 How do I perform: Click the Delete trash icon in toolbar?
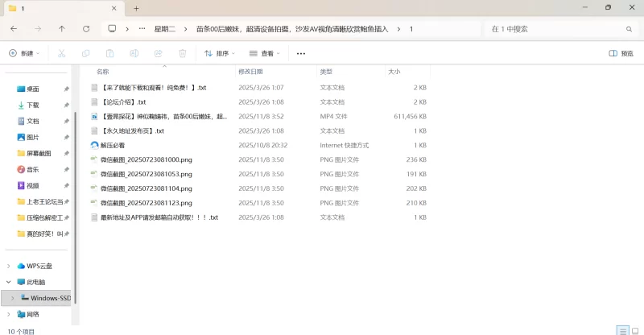pyautogui.click(x=183, y=53)
